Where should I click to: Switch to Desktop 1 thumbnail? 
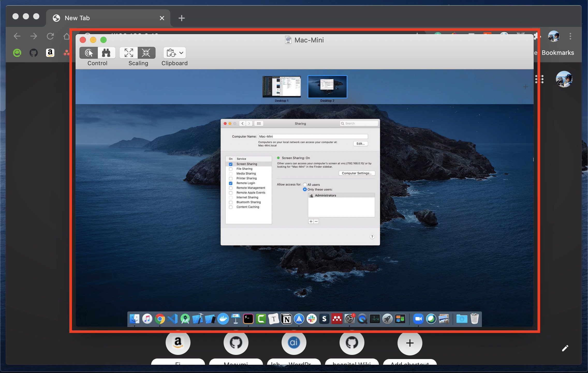282,87
